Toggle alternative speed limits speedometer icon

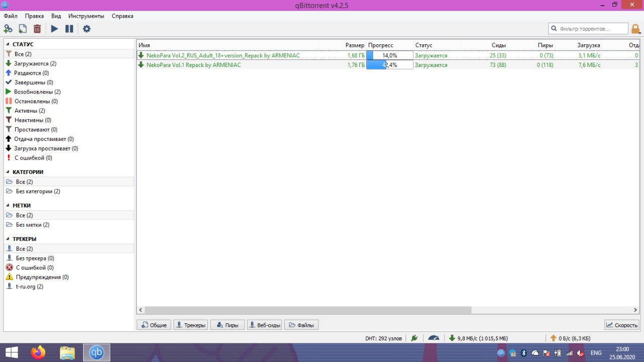tap(434, 338)
